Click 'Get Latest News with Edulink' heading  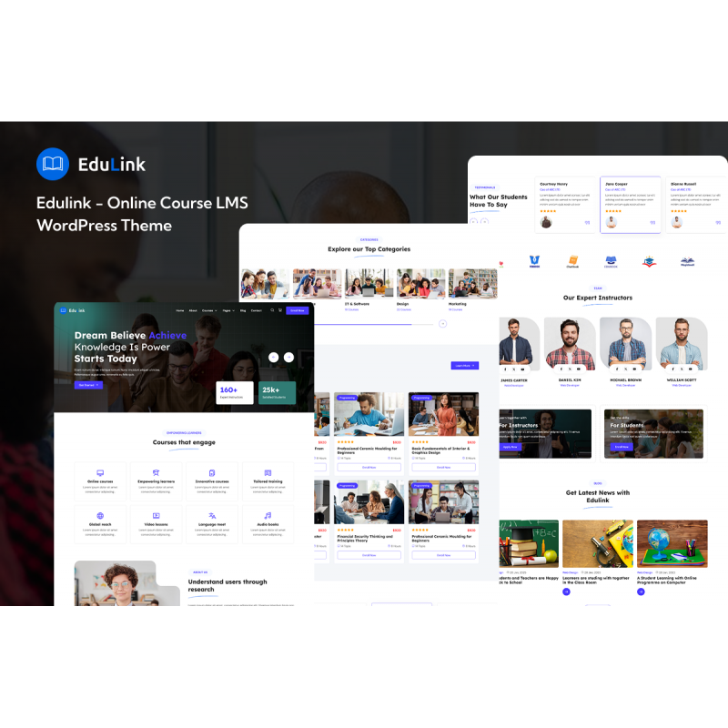pyautogui.click(x=598, y=496)
